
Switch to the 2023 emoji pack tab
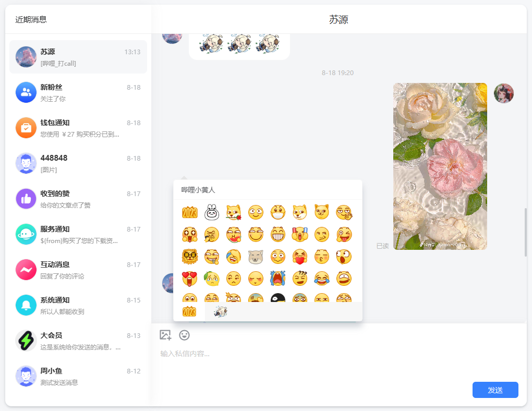(189, 311)
